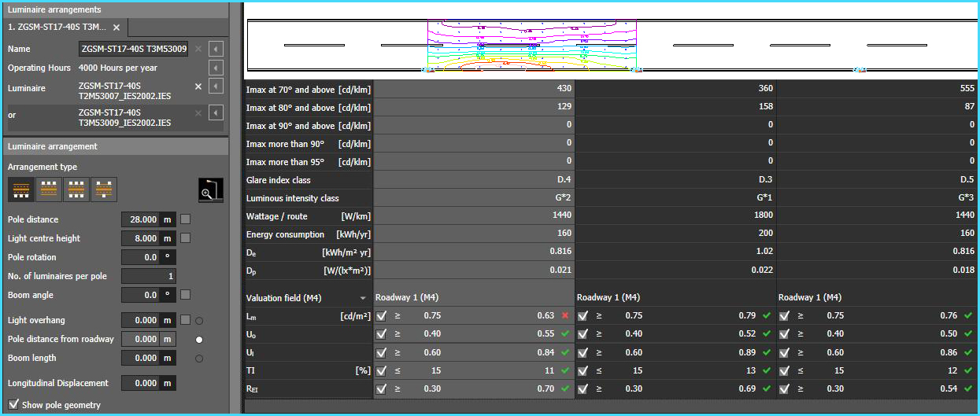This screenshot has height=416, width=980.
Task: Click the arrow button beside Luminaire T2M53007
Action: [216, 86]
